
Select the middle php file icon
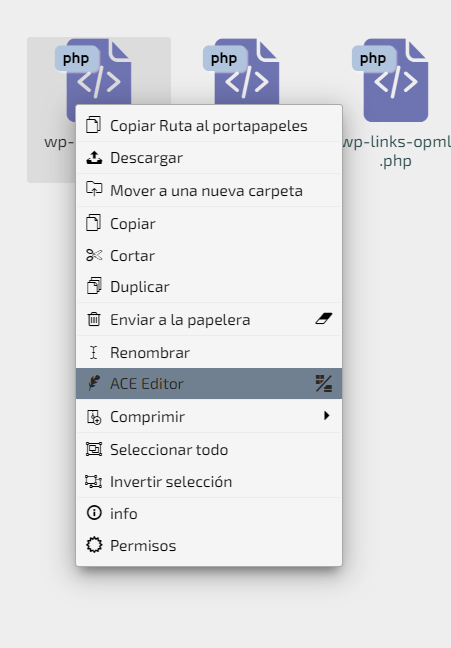(x=247, y=71)
